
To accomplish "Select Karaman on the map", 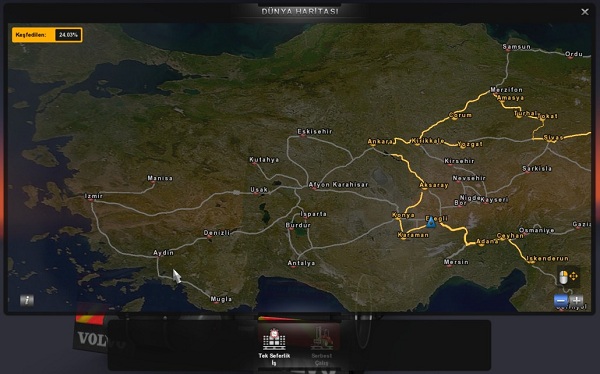I will pos(413,235).
